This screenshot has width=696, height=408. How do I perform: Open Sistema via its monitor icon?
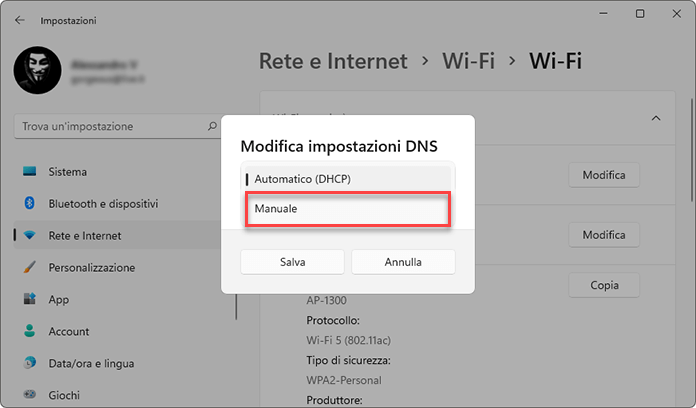30,171
